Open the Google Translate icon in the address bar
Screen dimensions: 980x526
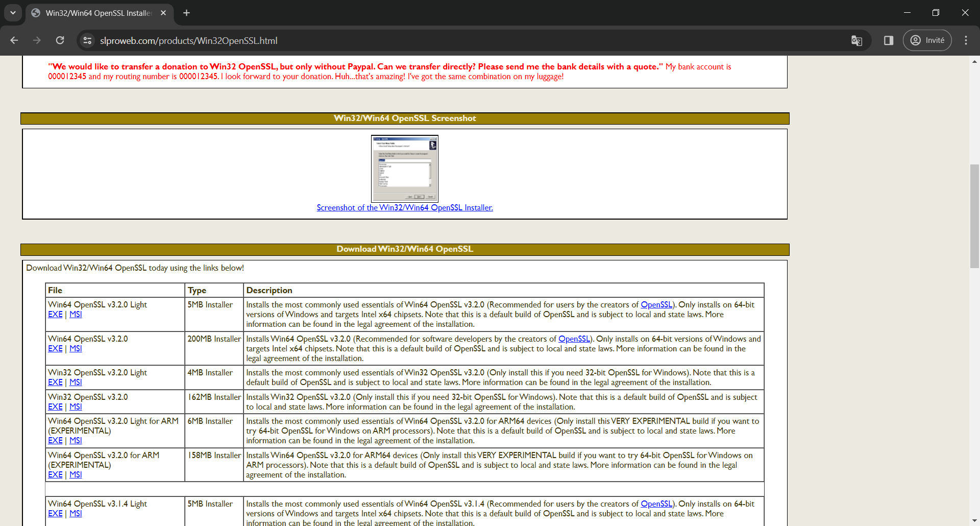click(857, 40)
